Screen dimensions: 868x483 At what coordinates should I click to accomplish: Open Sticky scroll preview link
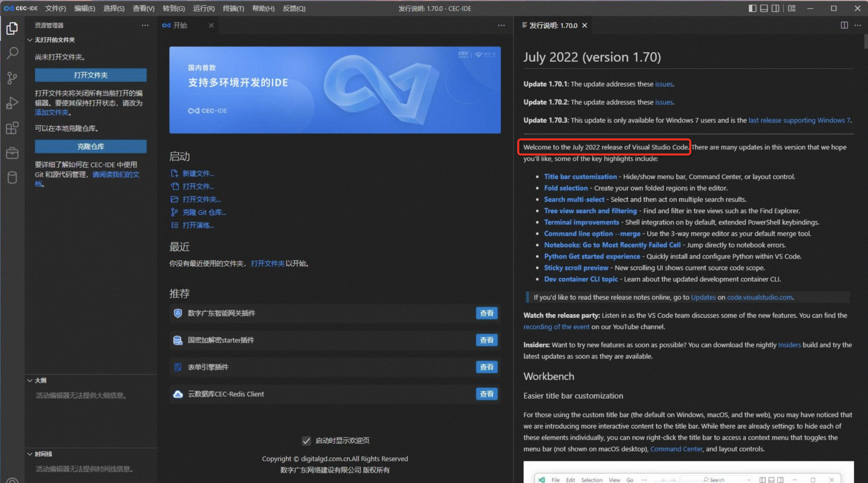tap(576, 267)
